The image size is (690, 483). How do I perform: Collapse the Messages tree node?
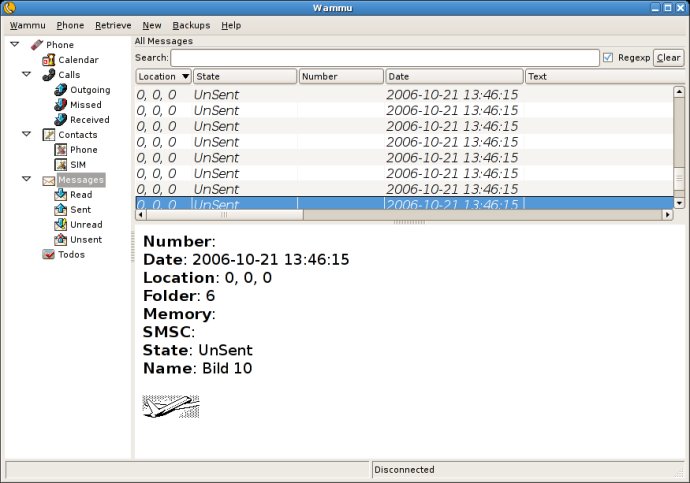coord(26,179)
